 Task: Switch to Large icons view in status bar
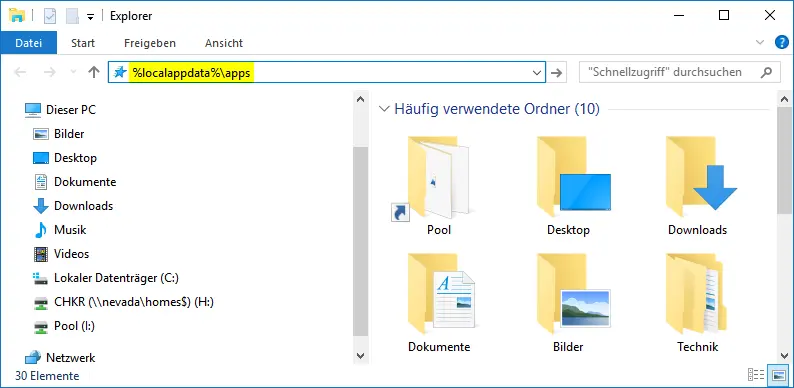pyautogui.click(x=778, y=375)
